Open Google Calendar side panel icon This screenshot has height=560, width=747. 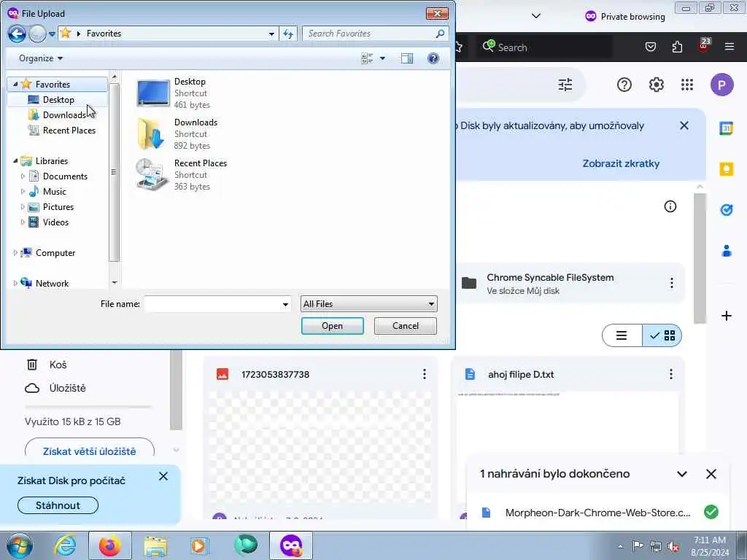coord(726,128)
